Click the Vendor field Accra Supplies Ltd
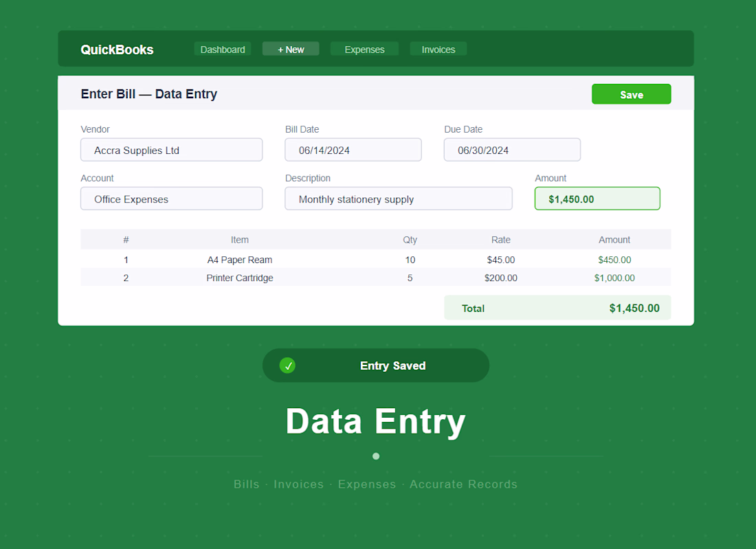 pyautogui.click(x=172, y=150)
